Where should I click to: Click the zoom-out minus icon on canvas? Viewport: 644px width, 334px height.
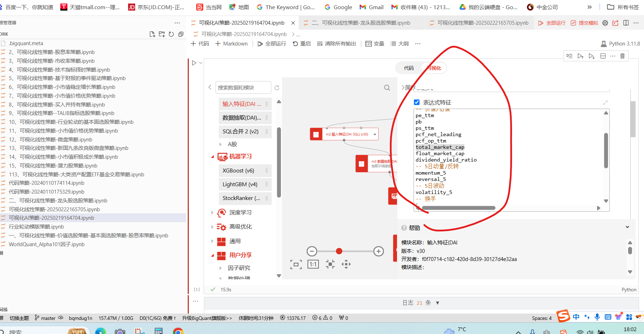(312, 251)
